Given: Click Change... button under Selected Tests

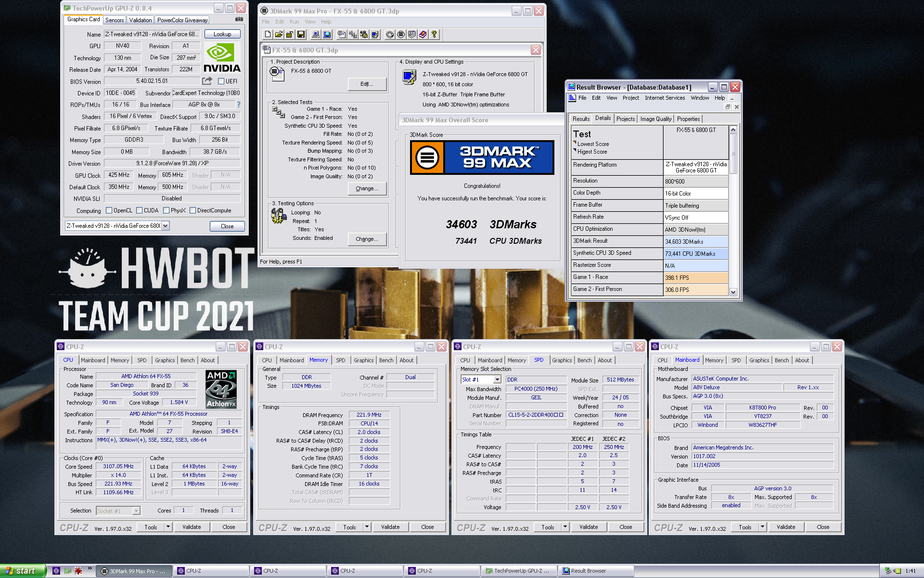Looking at the screenshot, I should (367, 188).
